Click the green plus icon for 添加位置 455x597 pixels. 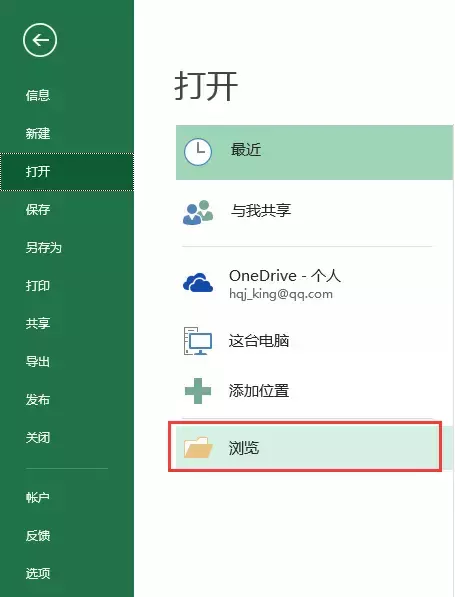point(198,391)
